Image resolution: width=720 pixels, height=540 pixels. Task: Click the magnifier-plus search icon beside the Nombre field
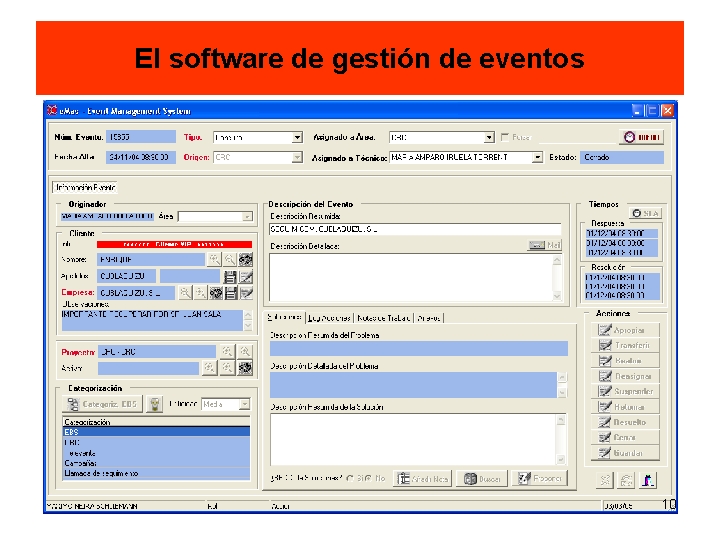point(214,259)
